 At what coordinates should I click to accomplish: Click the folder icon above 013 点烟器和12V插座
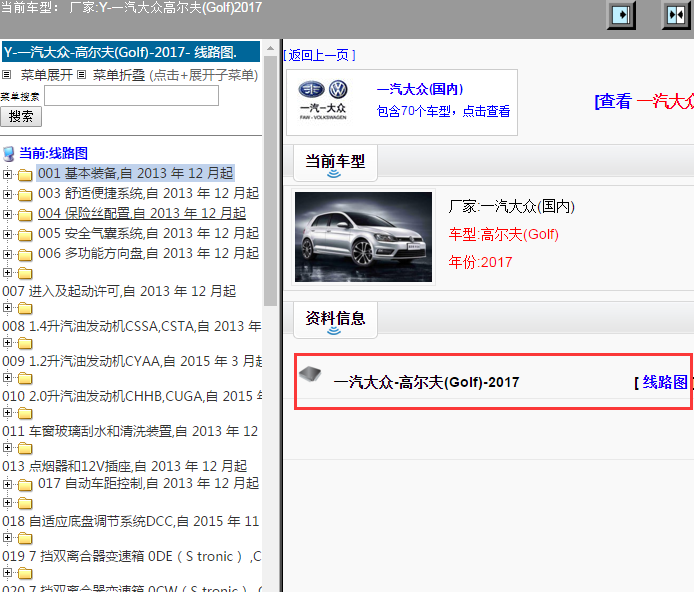pos(25,448)
